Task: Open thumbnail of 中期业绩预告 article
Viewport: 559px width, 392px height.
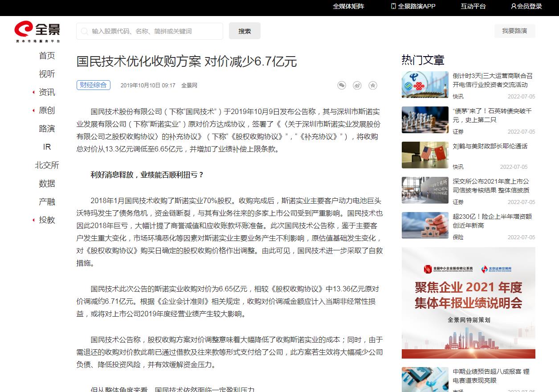Action: [x=425, y=380]
